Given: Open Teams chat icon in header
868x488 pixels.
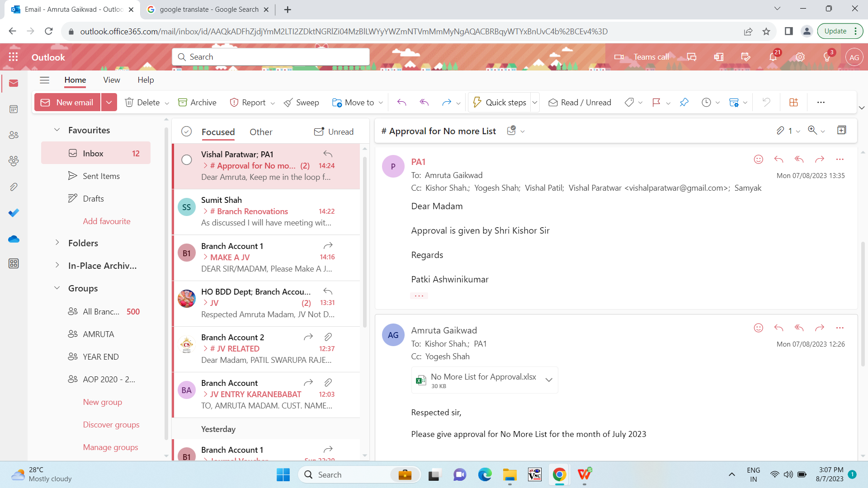Looking at the screenshot, I should 692,57.
